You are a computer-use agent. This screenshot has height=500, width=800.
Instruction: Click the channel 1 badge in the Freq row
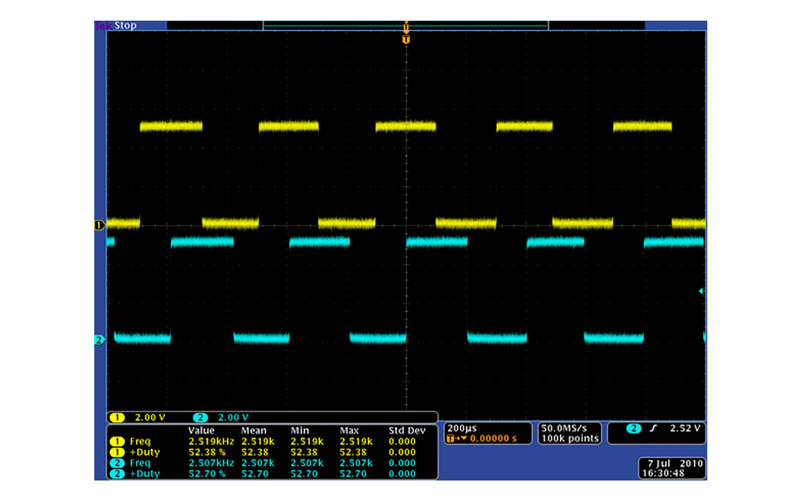tap(117, 441)
